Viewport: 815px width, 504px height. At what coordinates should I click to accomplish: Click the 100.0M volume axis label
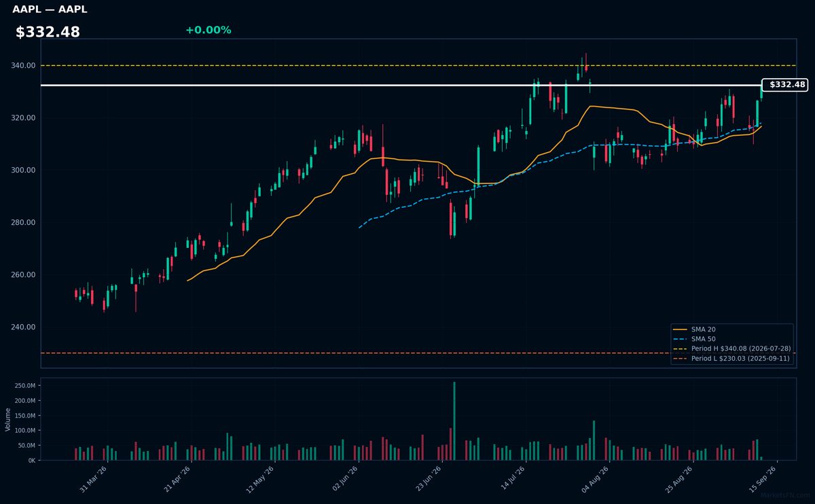[26, 431]
